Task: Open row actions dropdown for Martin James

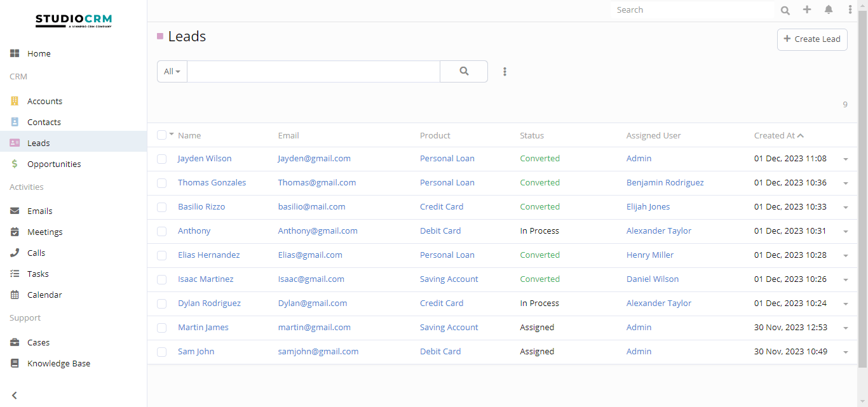Action: pyautogui.click(x=845, y=328)
